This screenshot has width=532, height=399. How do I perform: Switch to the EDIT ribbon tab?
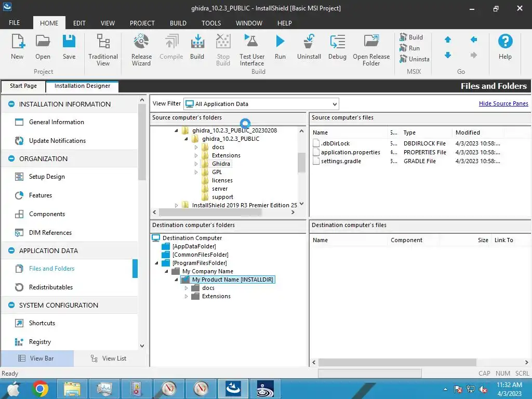click(79, 23)
